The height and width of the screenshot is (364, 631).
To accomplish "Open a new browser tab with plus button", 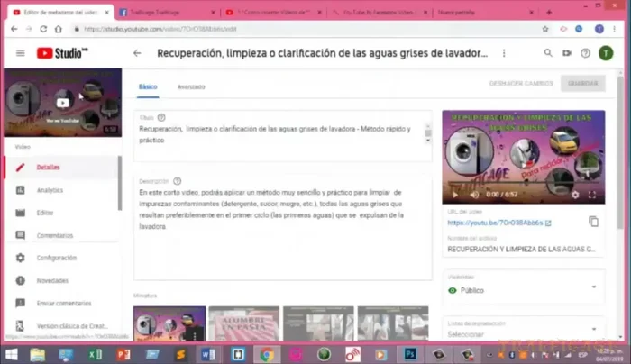I will point(549,13).
